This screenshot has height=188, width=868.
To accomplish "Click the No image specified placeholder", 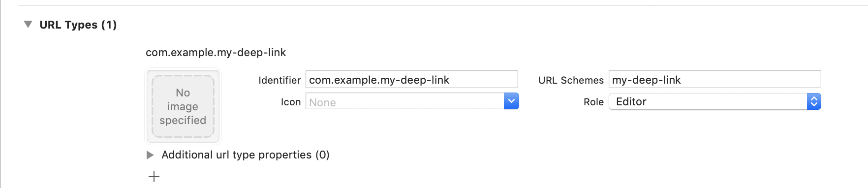I will coord(183,106).
